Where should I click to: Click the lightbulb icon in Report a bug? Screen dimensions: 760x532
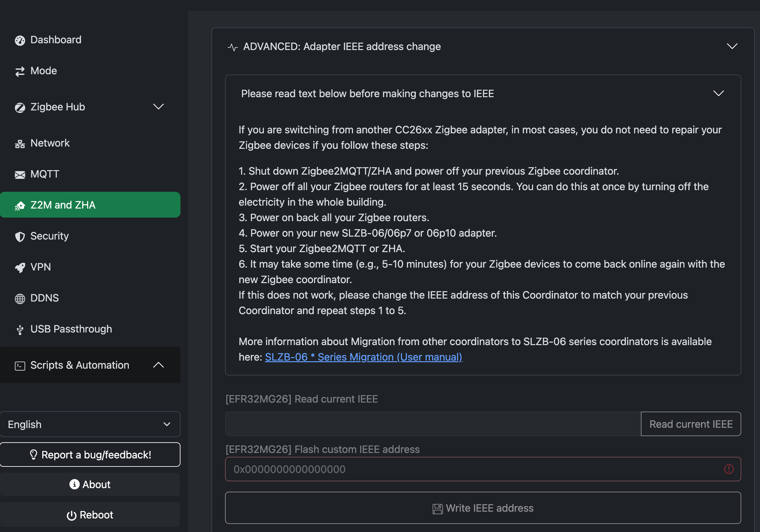pyautogui.click(x=34, y=455)
